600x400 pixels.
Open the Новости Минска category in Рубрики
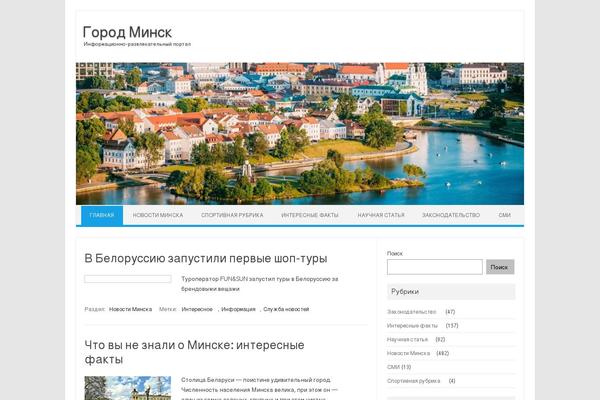click(408, 353)
